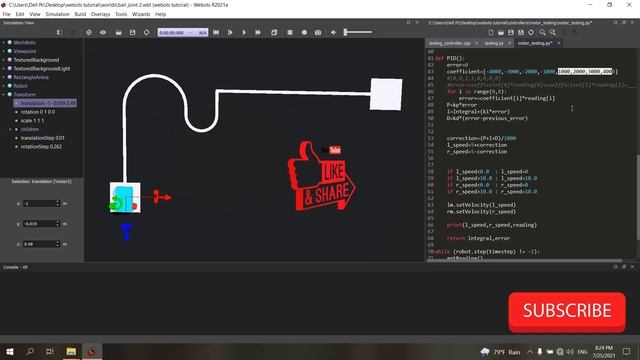The width and height of the screenshot is (640, 360).
Task: Click the Reload World icon
Action: [x=147, y=32]
